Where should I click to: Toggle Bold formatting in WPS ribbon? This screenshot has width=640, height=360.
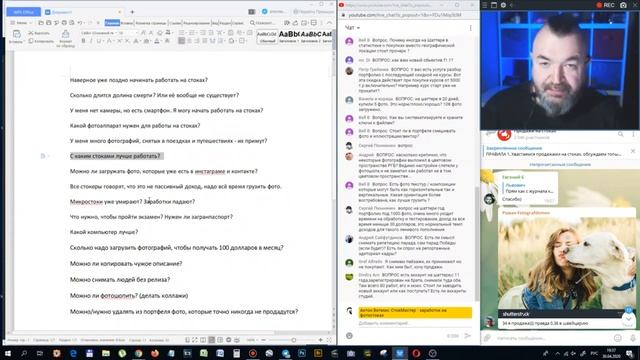[83, 41]
